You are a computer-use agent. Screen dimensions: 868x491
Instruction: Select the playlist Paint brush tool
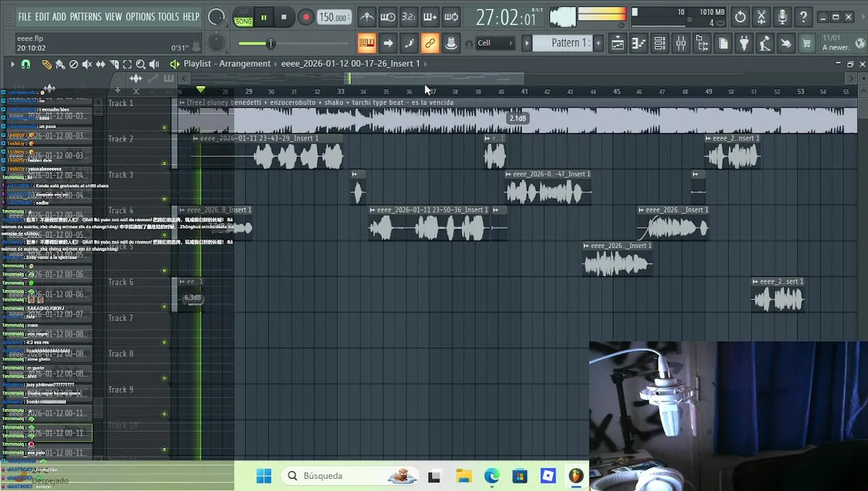60,64
